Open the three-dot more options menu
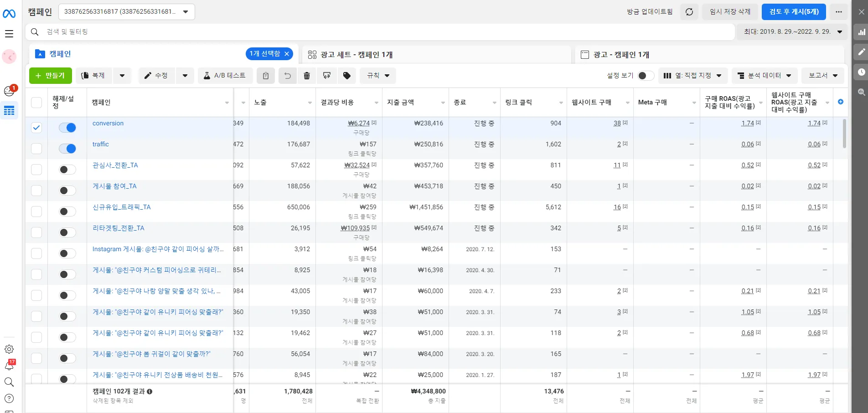Screen dimensions: 868x413 tap(839, 12)
